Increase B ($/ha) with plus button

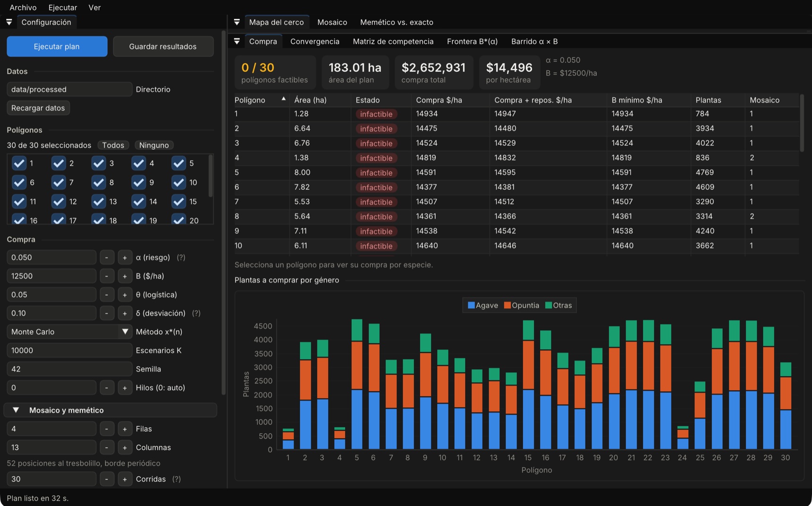[125, 276]
